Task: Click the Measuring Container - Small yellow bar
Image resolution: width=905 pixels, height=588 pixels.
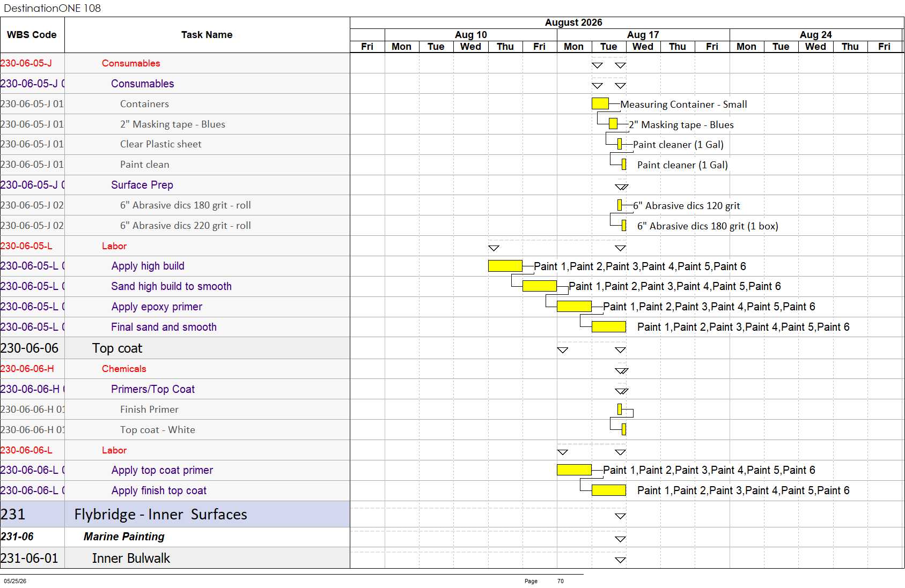Action: (600, 103)
